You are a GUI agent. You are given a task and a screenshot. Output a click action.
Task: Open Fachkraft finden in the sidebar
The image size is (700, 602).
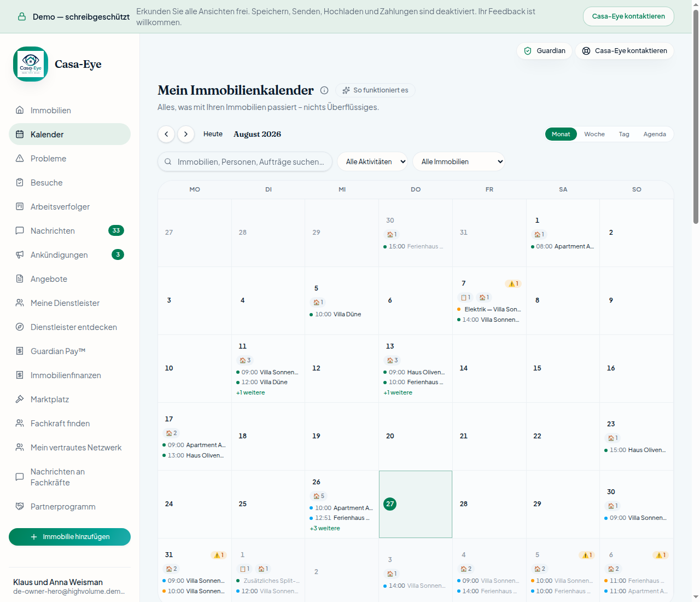pos(69,423)
